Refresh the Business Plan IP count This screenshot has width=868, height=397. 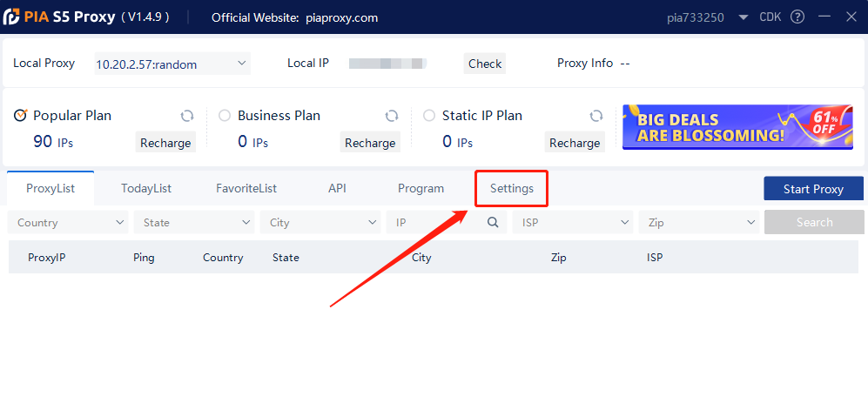tap(392, 116)
